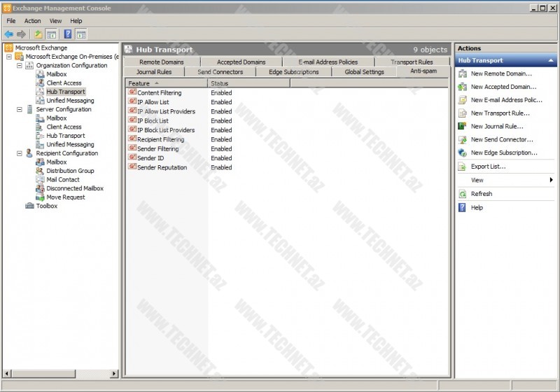560x392 pixels.
Task: Click the New Send Connector icon
Action: 462,139
